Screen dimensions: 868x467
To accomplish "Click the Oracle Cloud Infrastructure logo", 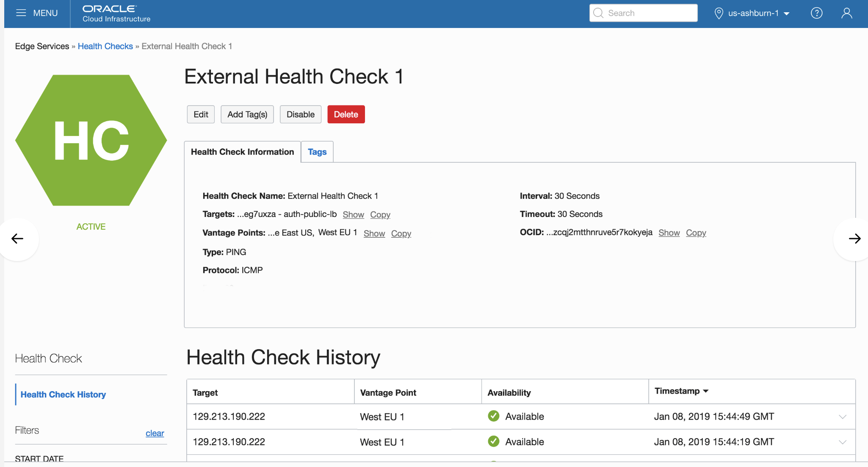I will 116,14.
